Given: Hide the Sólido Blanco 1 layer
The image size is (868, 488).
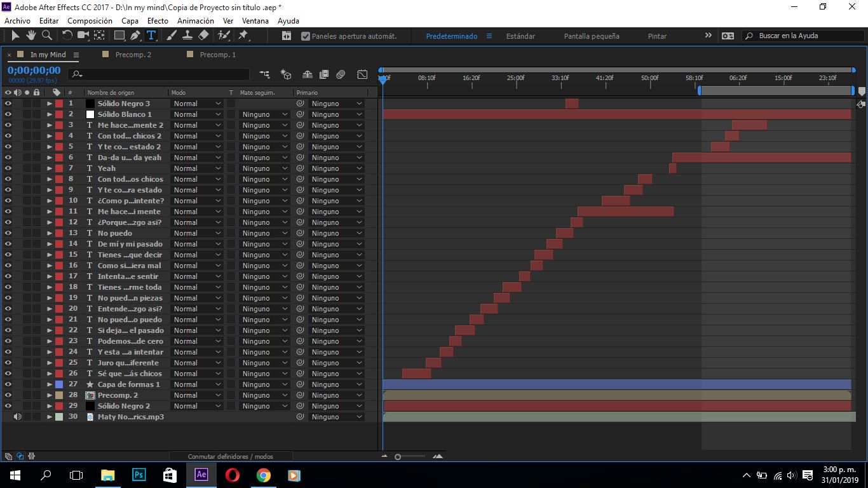Looking at the screenshot, I should tap(8, 114).
